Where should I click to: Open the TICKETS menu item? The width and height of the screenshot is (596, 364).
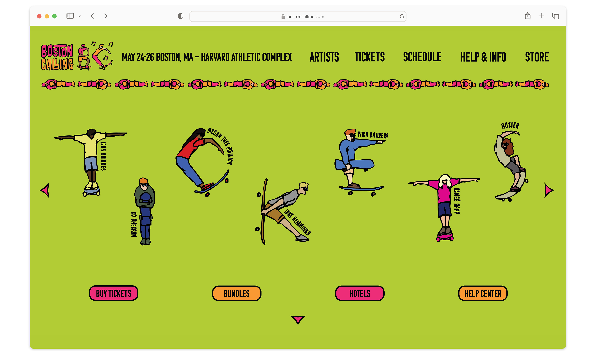coord(370,57)
